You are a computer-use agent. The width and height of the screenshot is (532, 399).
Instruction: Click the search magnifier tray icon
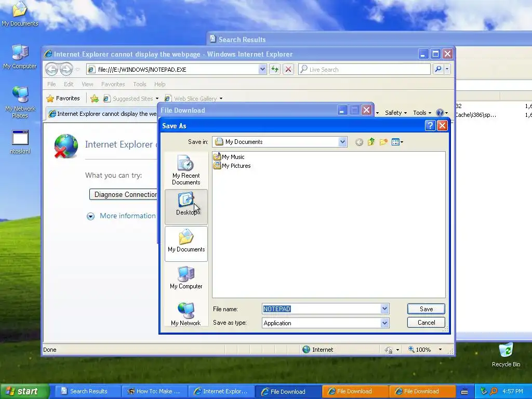pos(494,391)
